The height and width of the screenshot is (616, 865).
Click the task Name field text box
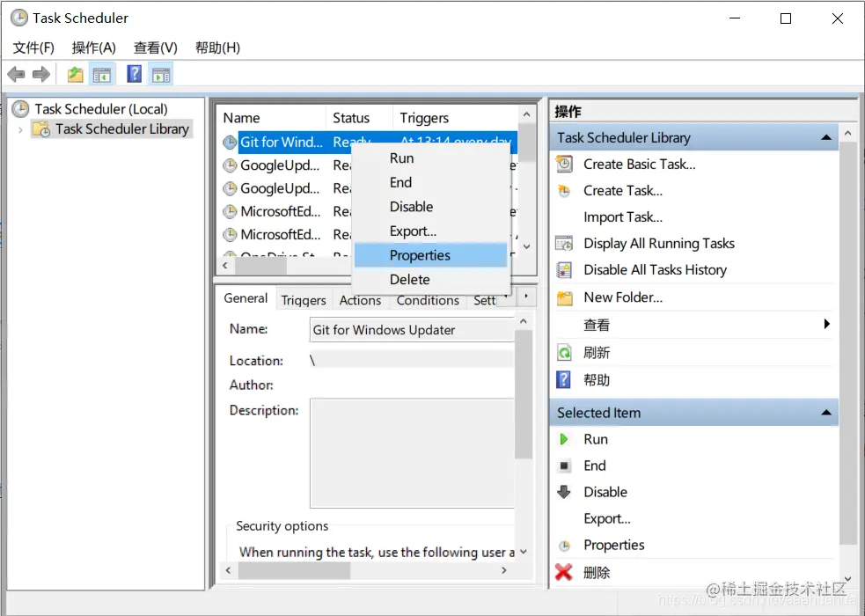coord(413,330)
